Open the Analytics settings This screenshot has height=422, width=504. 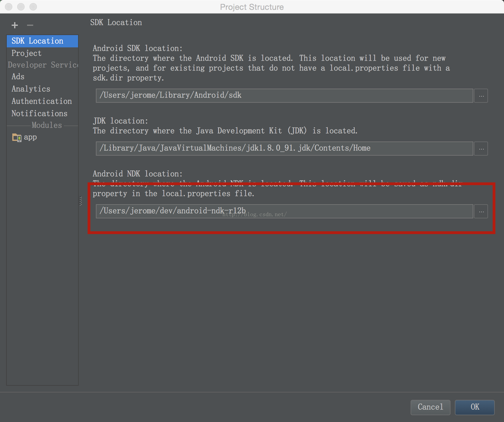pyautogui.click(x=31, y=89)
